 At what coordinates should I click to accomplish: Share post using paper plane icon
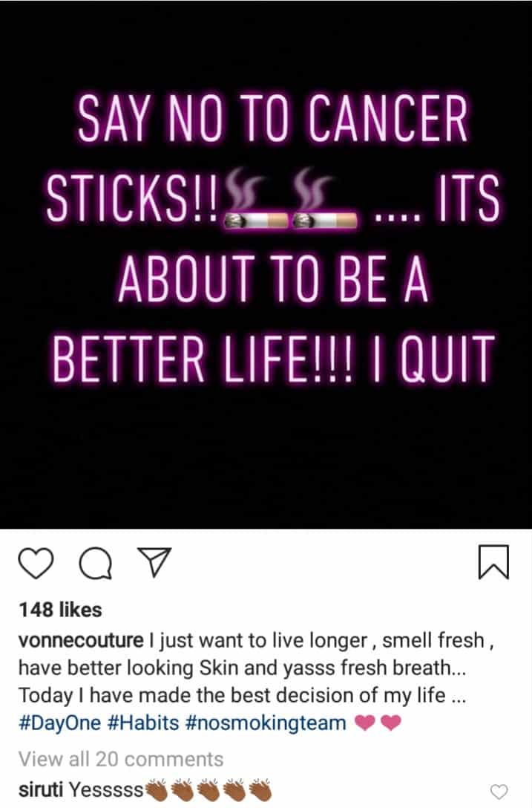tap(154, 561)
